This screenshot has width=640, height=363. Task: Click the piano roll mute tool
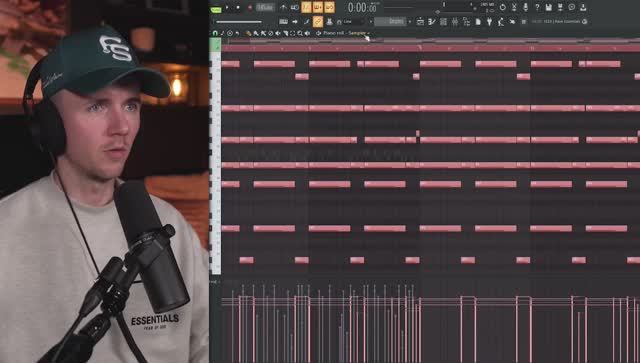coord(278,33)
